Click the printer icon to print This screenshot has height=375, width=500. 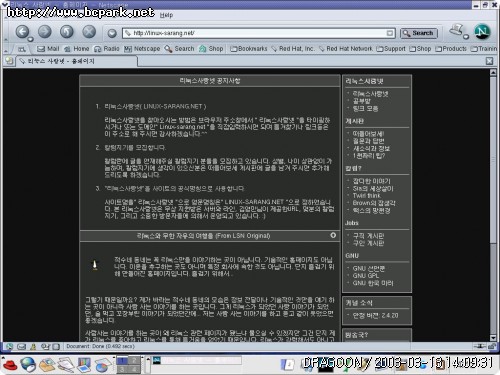click(456, 29)
